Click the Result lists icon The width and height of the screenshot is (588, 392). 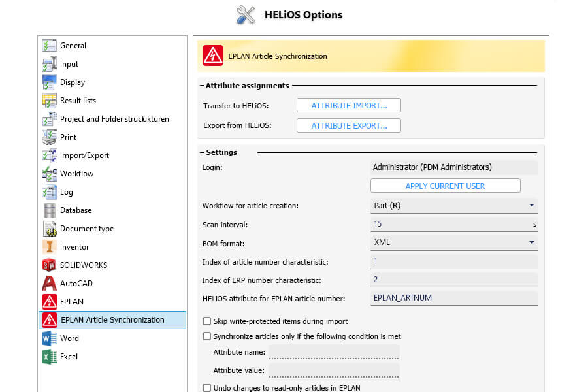(49, 101)
